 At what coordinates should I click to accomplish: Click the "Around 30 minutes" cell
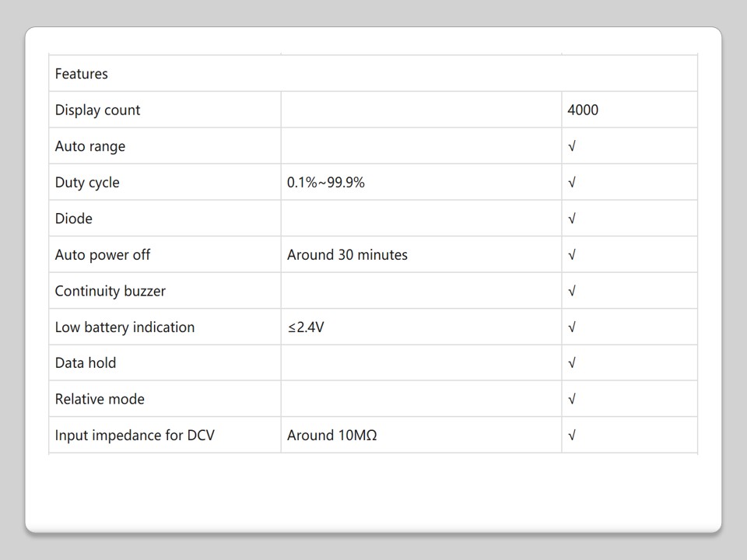pyautogui.click(x=347, y=254)
